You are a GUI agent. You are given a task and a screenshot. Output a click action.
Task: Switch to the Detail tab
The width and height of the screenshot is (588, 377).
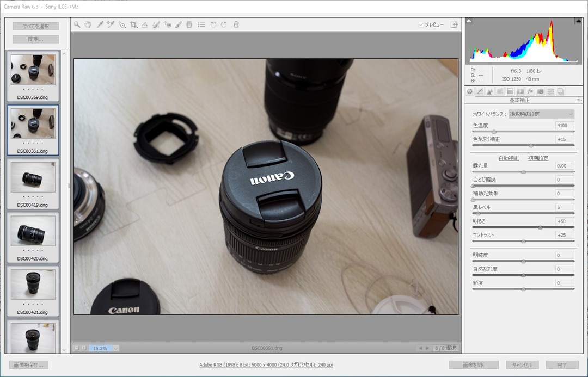490,91
